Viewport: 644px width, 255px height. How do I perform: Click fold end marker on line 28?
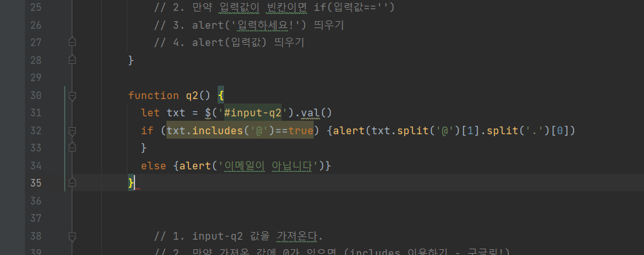[72, 59]
